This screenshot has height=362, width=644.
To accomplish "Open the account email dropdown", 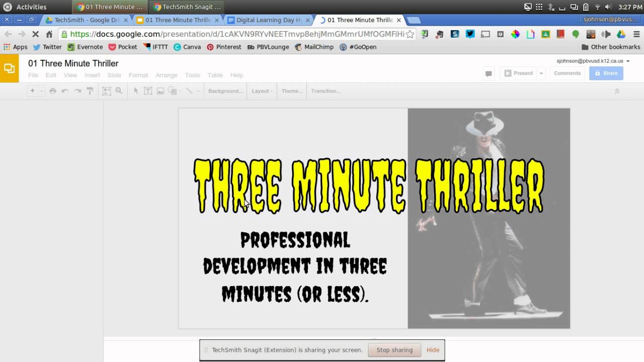I will click(593, 61).
